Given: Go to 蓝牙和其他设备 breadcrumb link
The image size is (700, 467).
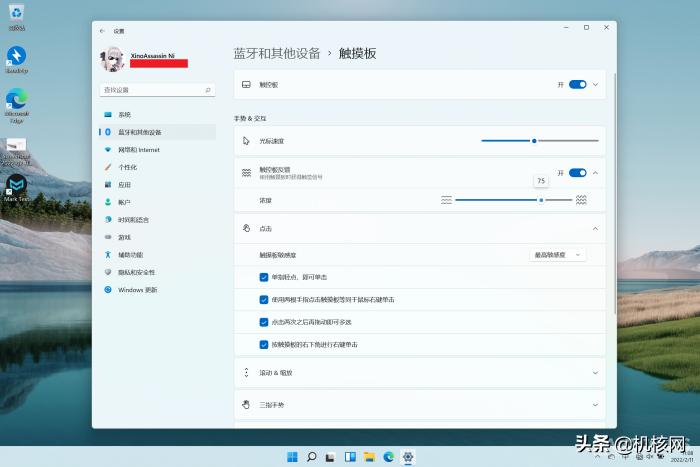Looking at the screenshot, I should [x=277, y=54].
